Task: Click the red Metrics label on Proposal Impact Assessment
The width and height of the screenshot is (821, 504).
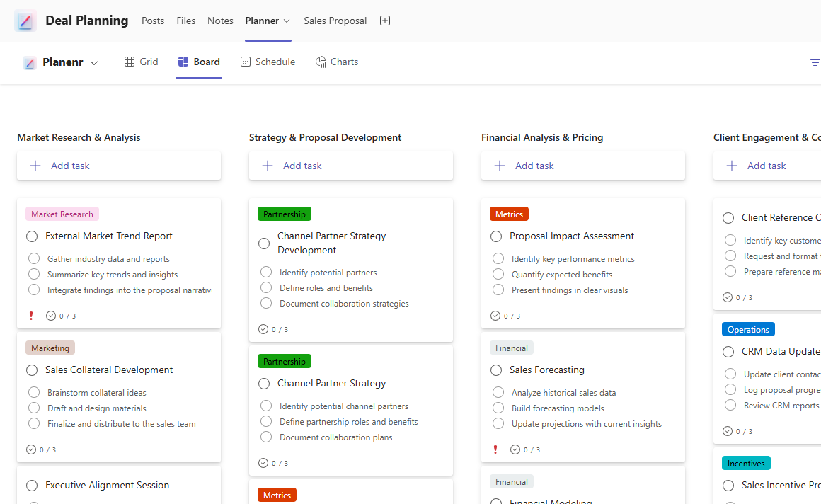Action: (509, 214)
